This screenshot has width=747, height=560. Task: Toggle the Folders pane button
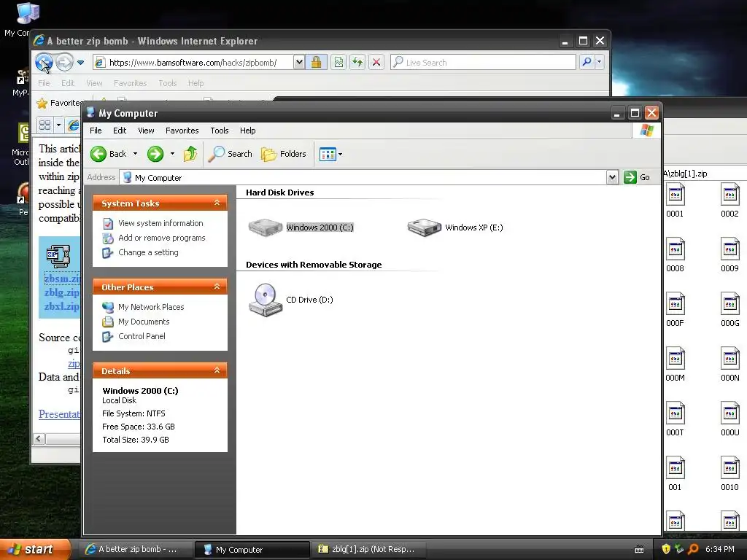[283, 154]
